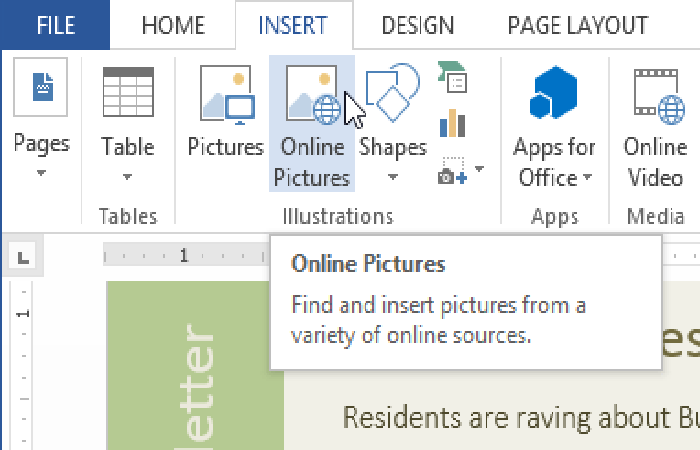700x450 pixels.
Task: Click the 'Online Pictures' tooltip heading
Action: point(368,264)
